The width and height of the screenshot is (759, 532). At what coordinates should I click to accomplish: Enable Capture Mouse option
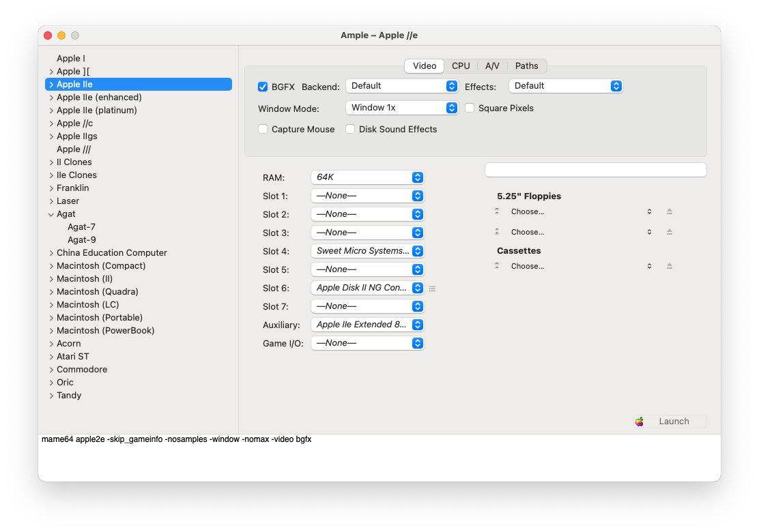263,129
